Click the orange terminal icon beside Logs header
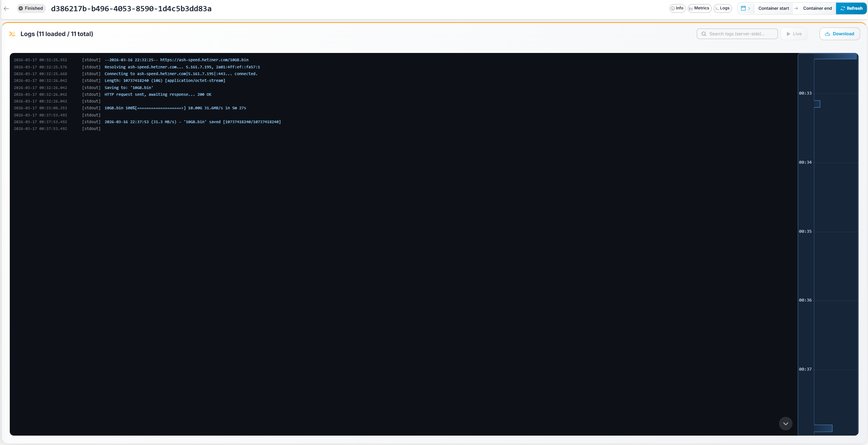This screenshot has height=445, width=868. (12, 33)
